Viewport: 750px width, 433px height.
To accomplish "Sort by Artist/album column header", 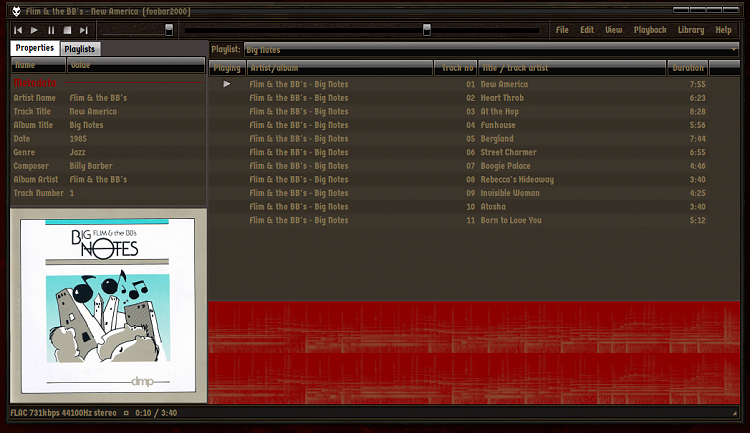I will (x=340, y=68).
